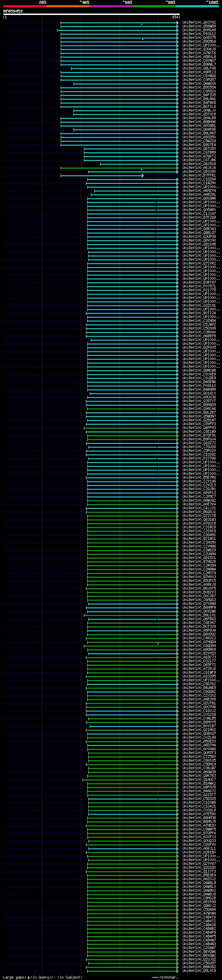Select hit UniRef100_Q84P96

(199, 129)
